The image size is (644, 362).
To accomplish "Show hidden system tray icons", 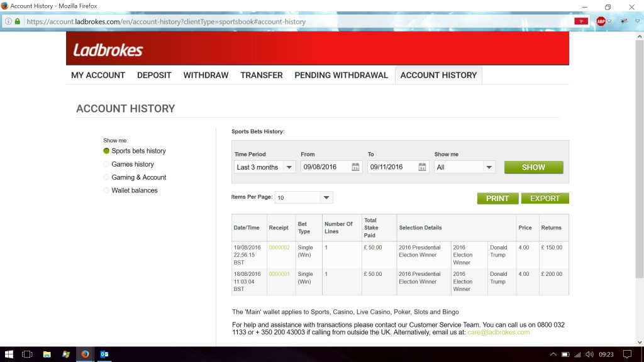I will 553,354.
